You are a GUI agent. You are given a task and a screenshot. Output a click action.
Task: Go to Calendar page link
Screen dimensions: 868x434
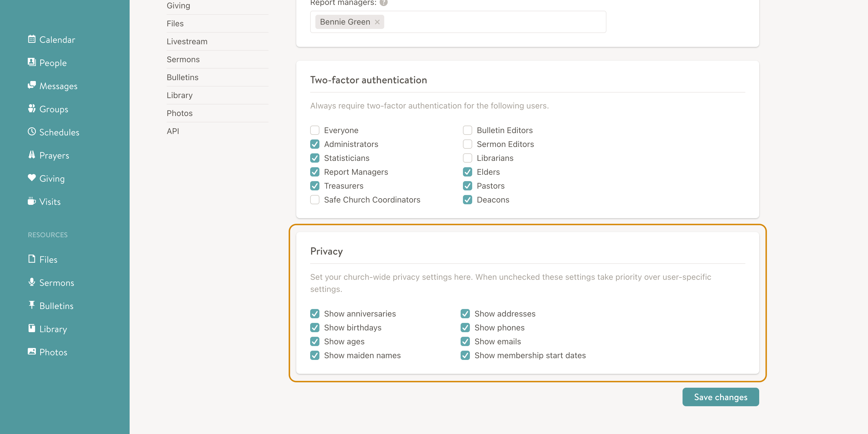(x=57, y=39)
